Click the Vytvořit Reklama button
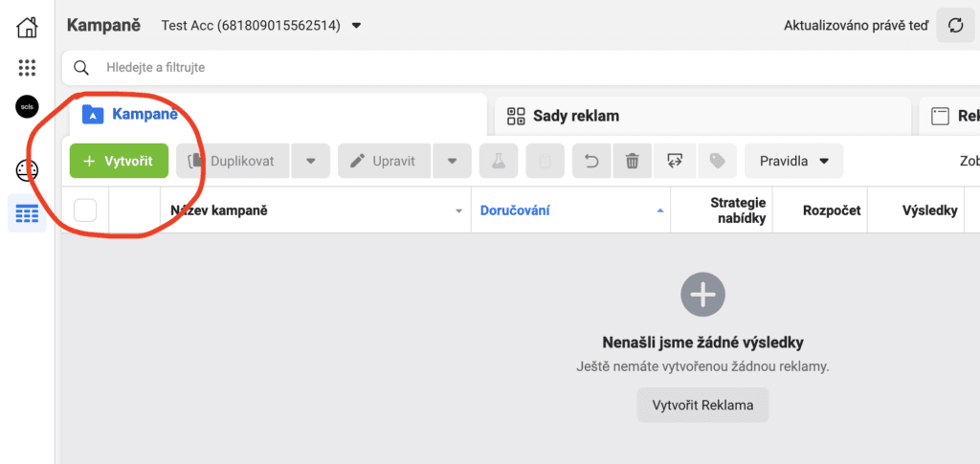Screen dimensions: 980x464 (702, 405)
